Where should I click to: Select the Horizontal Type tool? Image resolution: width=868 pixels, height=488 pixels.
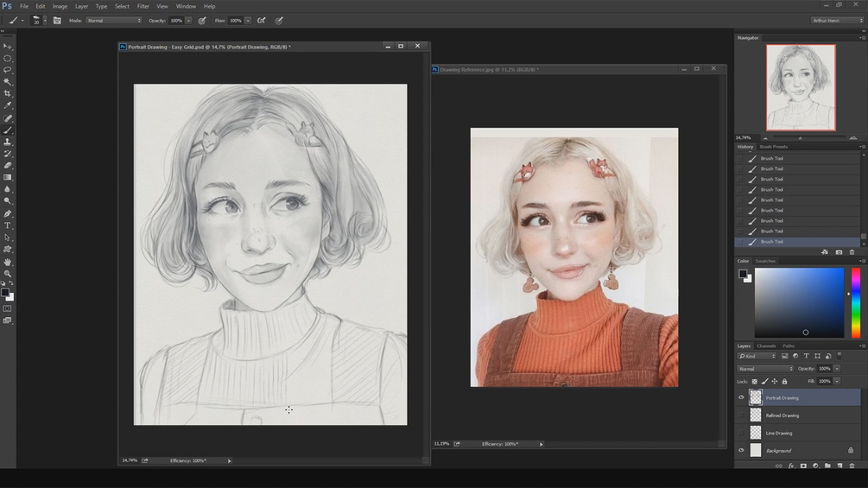(x=7, y=225)
